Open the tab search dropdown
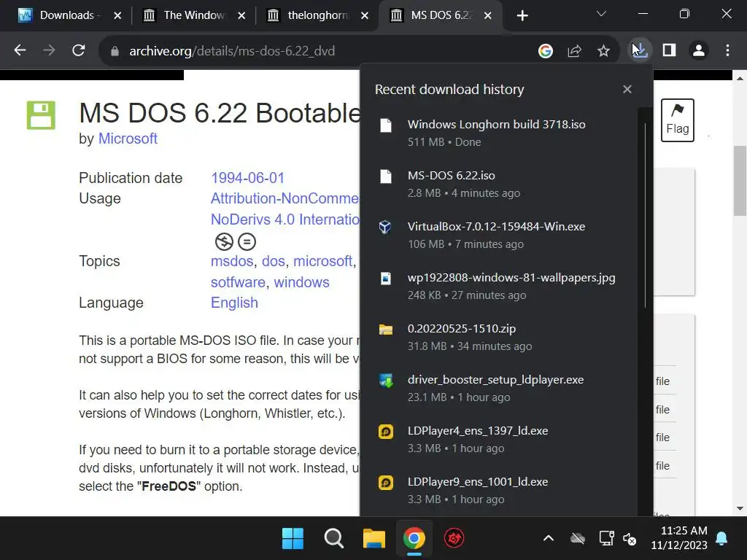747x560 pixels. tap(601, 15)
